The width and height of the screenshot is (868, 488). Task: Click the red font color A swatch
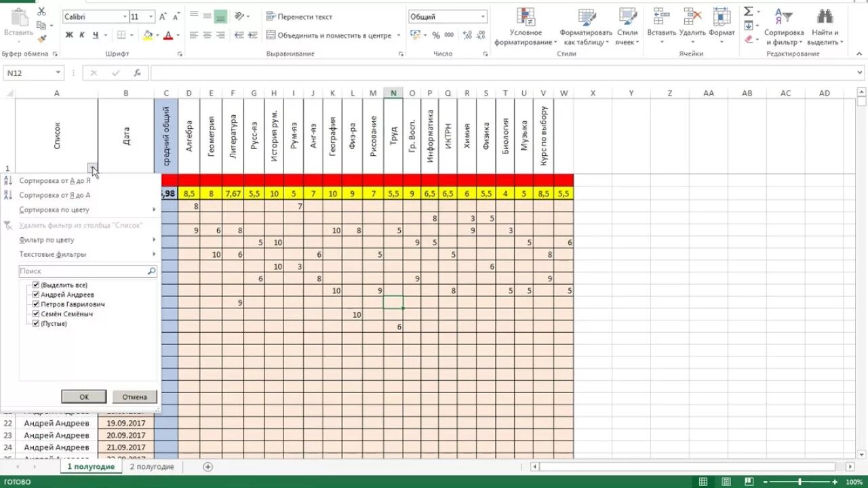[x=168, y=35]
